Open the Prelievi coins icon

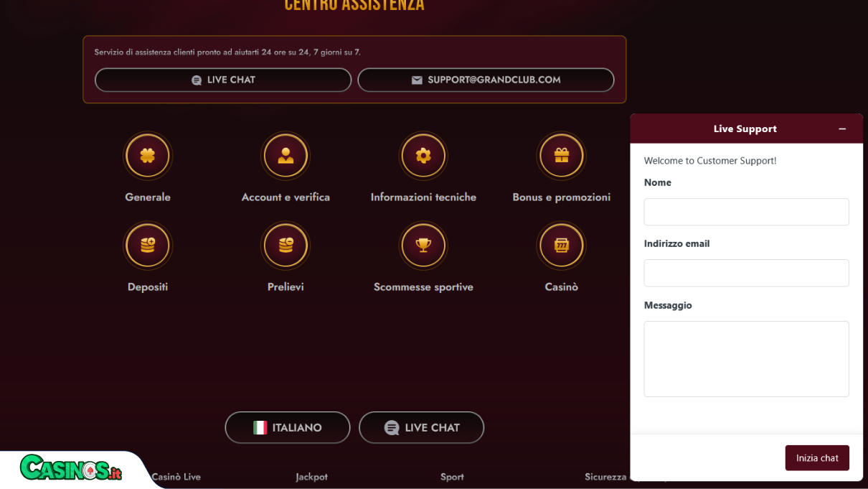click(286, 246)
